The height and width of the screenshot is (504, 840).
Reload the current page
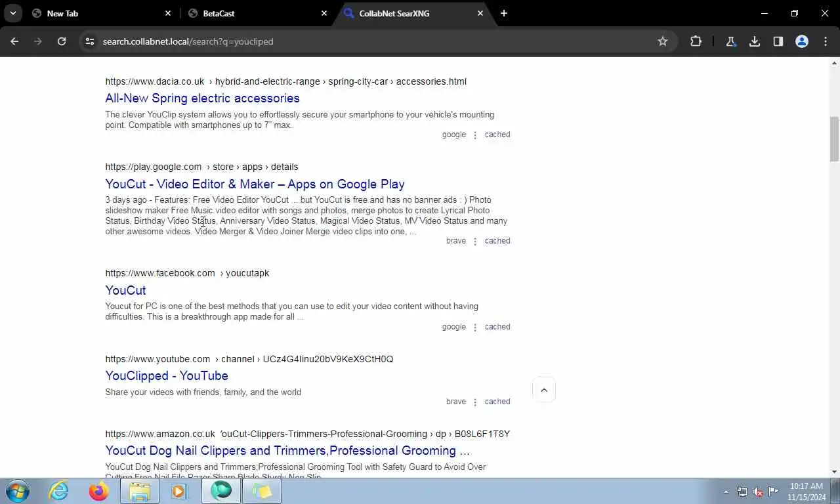click(62, 41)
